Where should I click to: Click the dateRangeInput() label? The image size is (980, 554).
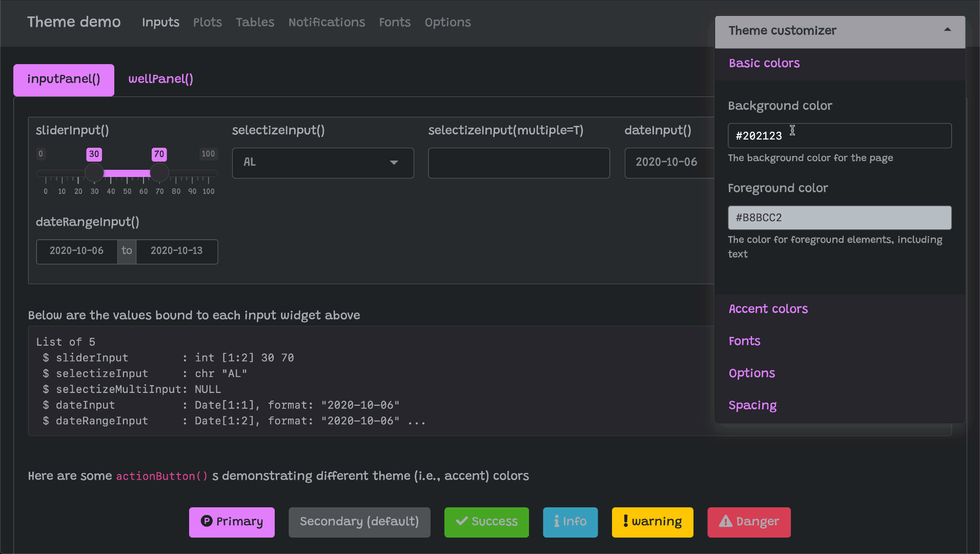(88, 222)
